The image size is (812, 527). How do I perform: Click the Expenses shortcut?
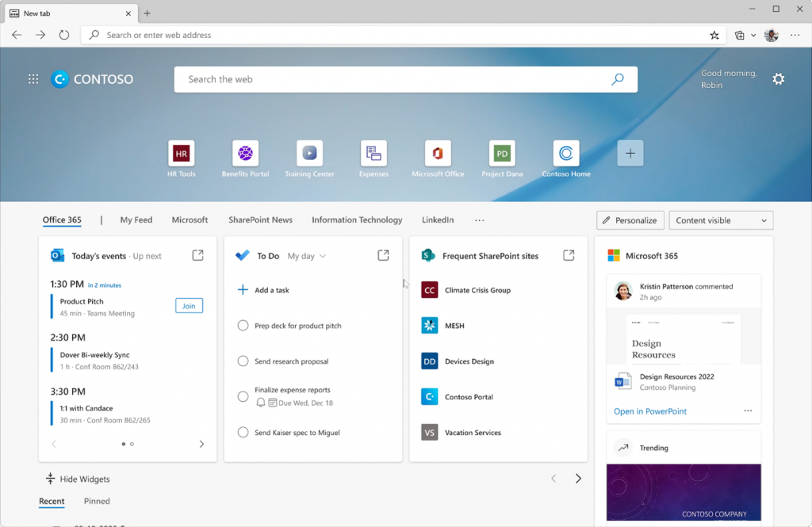[x=373, y=153]
